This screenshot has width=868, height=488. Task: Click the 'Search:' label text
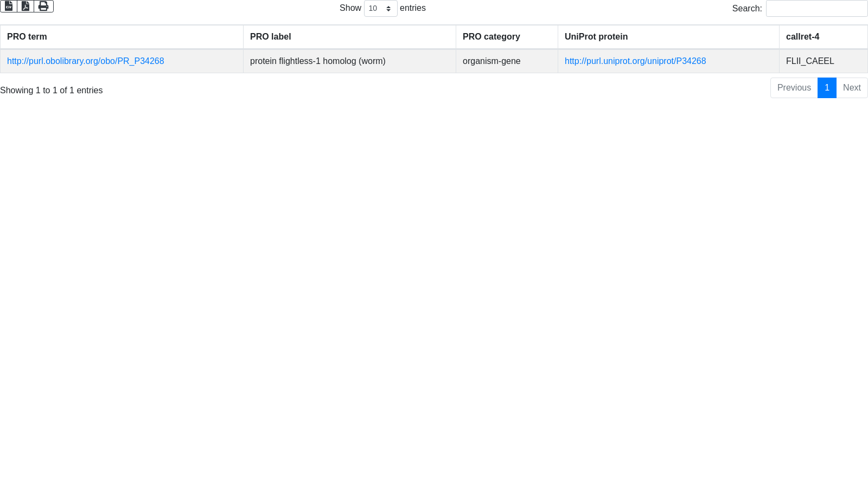746,9
